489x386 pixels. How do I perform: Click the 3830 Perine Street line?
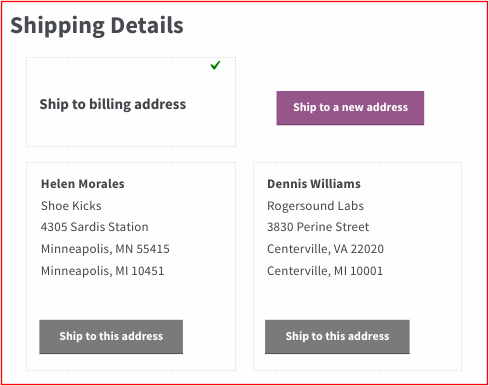(318, 227)
